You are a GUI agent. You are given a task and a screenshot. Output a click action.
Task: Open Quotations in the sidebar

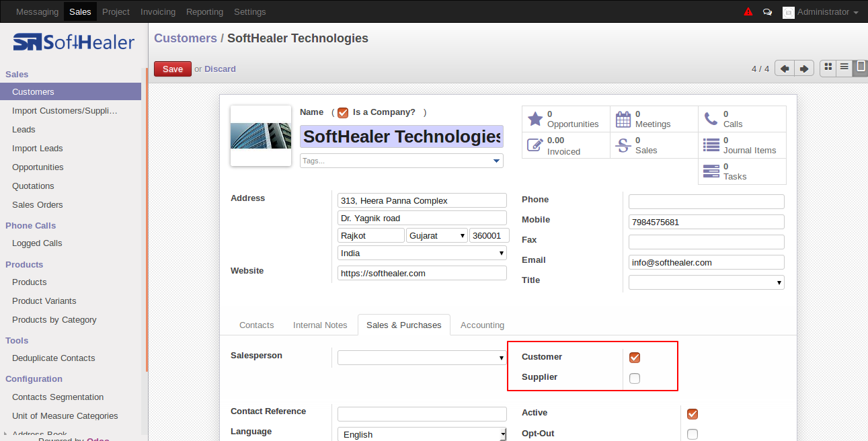(x=71, y=186)
